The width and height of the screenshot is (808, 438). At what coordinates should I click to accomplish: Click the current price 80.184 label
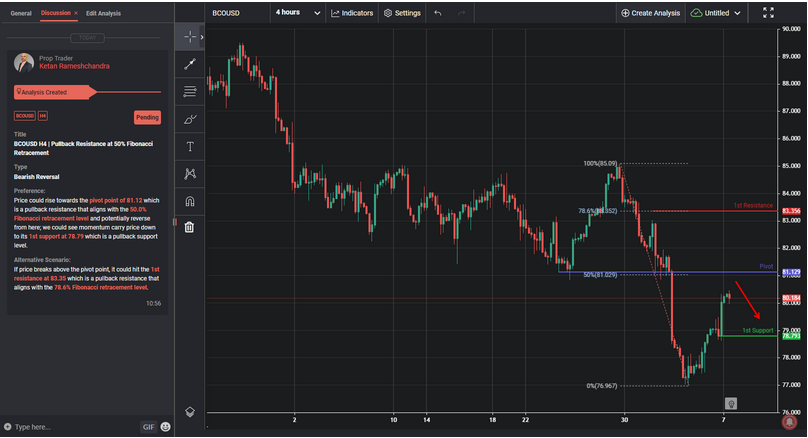pos(790,298)
